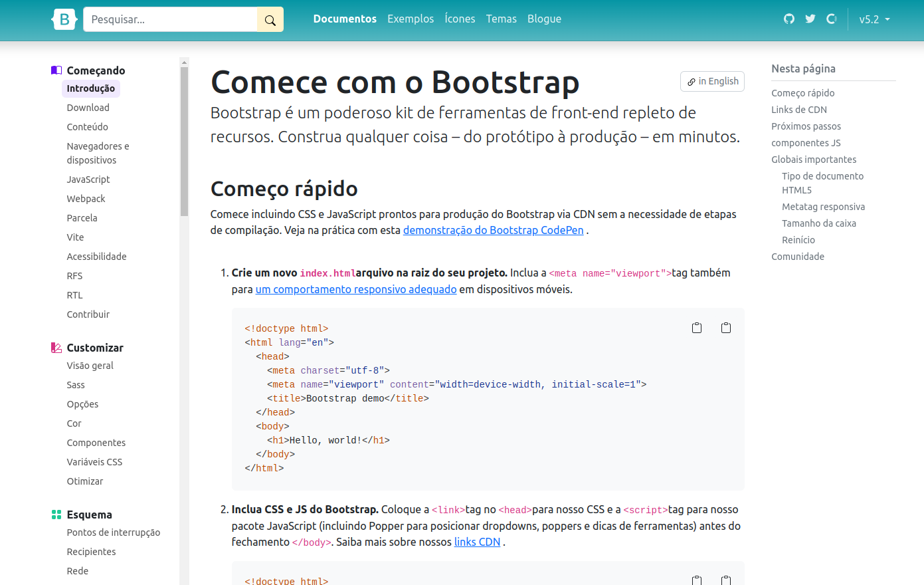Click the left clipboard icon in first code block
Viewport: 924px width, 585px height.
coord(697,328)
